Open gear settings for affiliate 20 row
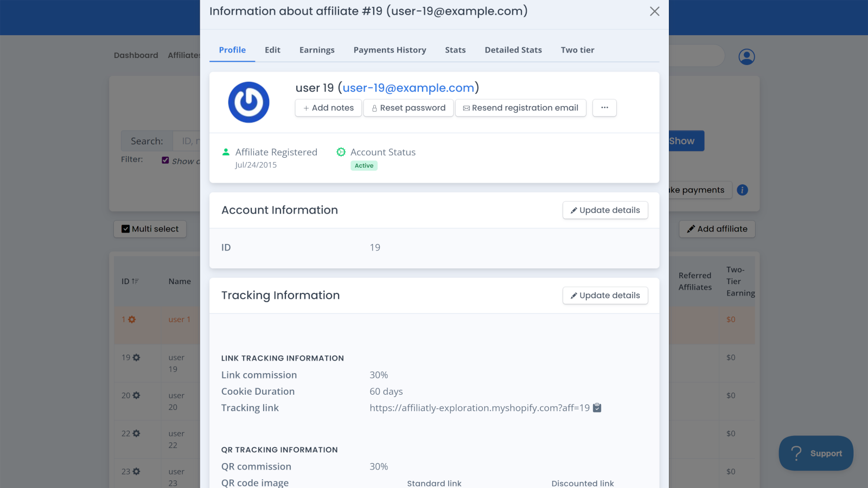The height and width of the screenshot is (488, 868). 136,395
